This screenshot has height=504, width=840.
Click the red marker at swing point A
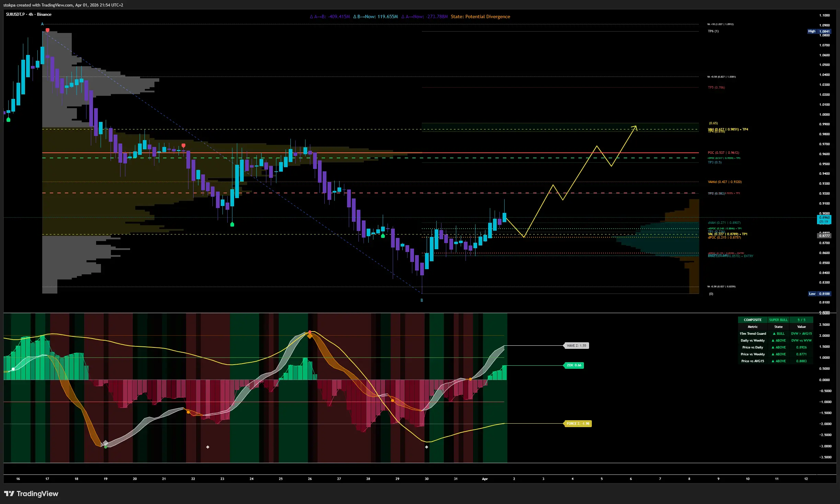(x=47, y=30)
